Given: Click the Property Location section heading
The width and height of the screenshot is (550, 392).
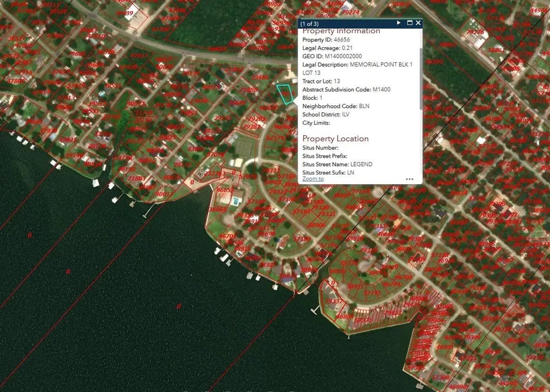Looking at the screenshot, I should tap(335, 139).
